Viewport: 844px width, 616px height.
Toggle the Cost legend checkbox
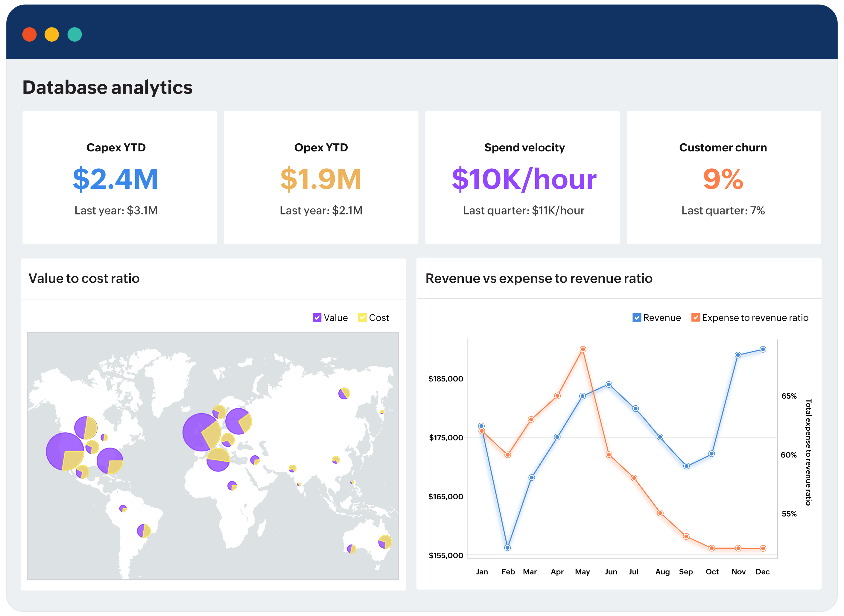[362, 317]
